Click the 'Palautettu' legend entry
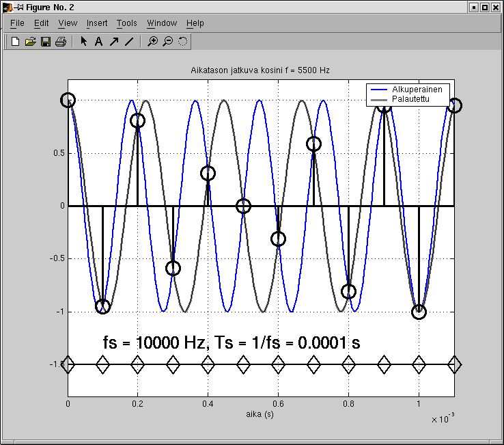Image resolution: width=504 pixels, height=445 pixels. click(x=410, y=99)
